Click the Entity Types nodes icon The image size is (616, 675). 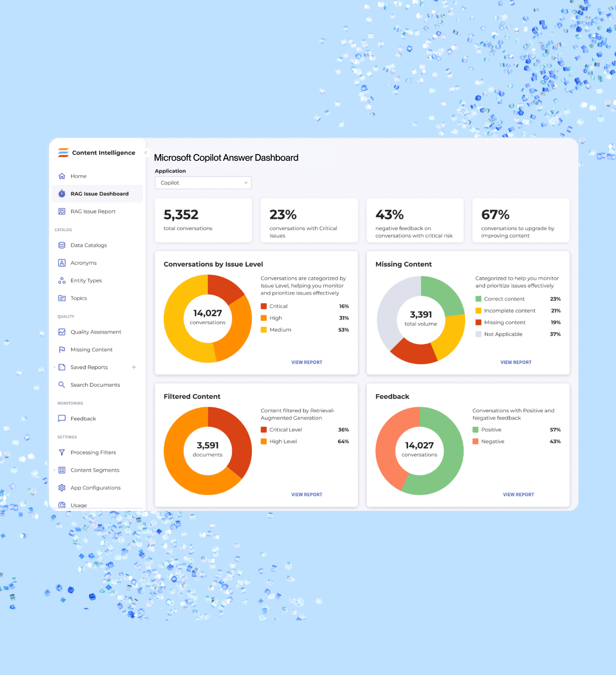tap(62, 280)
